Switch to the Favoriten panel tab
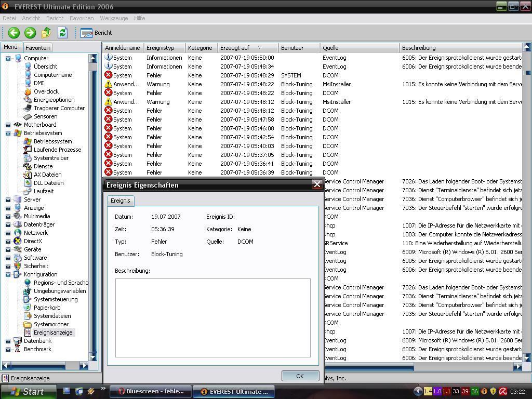The image size is (532, 399). point(37,48)
